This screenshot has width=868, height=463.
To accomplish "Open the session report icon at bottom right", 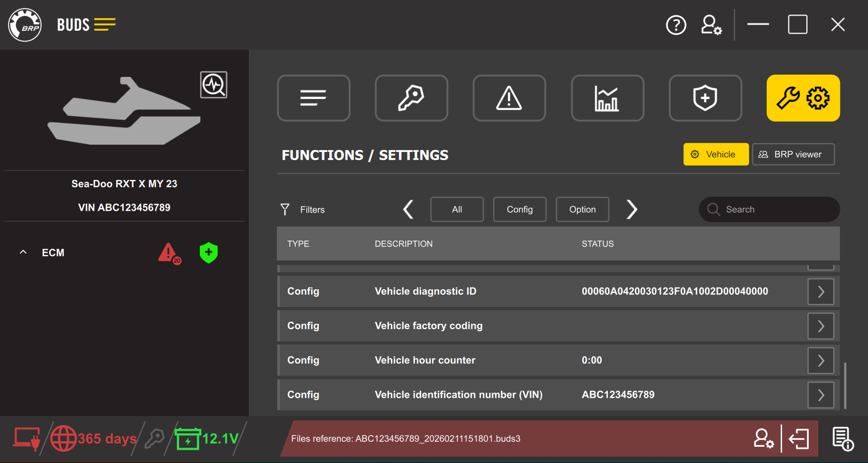I will pos(842,439).
